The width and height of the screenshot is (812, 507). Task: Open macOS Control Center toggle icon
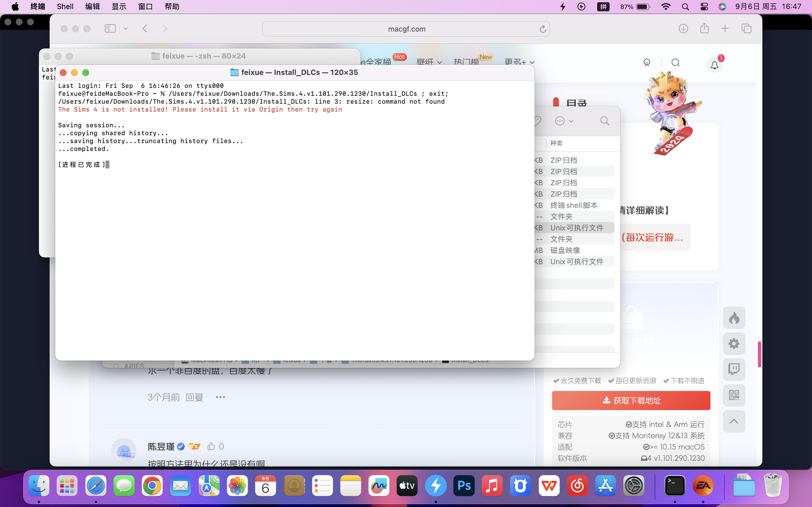tap(704, 7)
